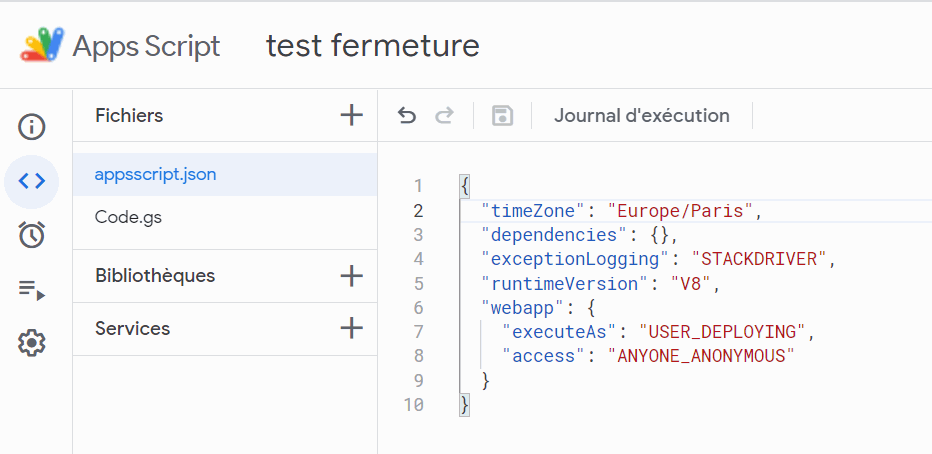Add a library with Bibliothèques plus
The height and width of the screenshot is (454, 932).
[x=351, y=276]
